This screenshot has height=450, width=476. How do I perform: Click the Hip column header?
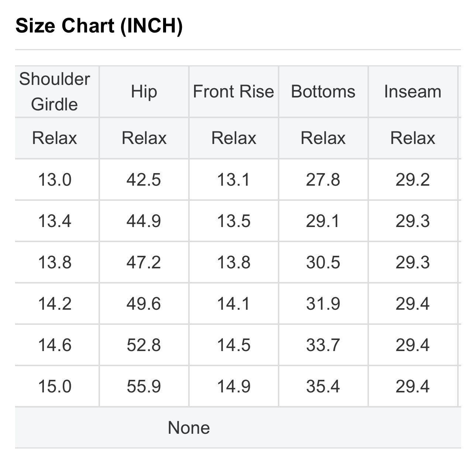[144, 92]
